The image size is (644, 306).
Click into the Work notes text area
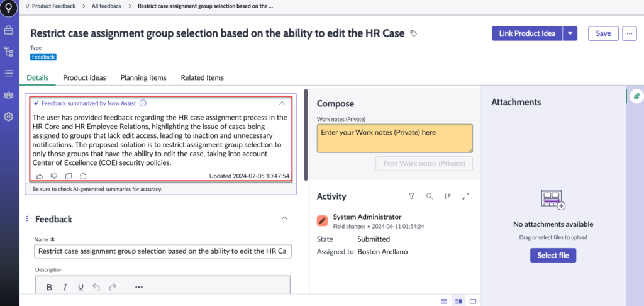pos(394,138)
